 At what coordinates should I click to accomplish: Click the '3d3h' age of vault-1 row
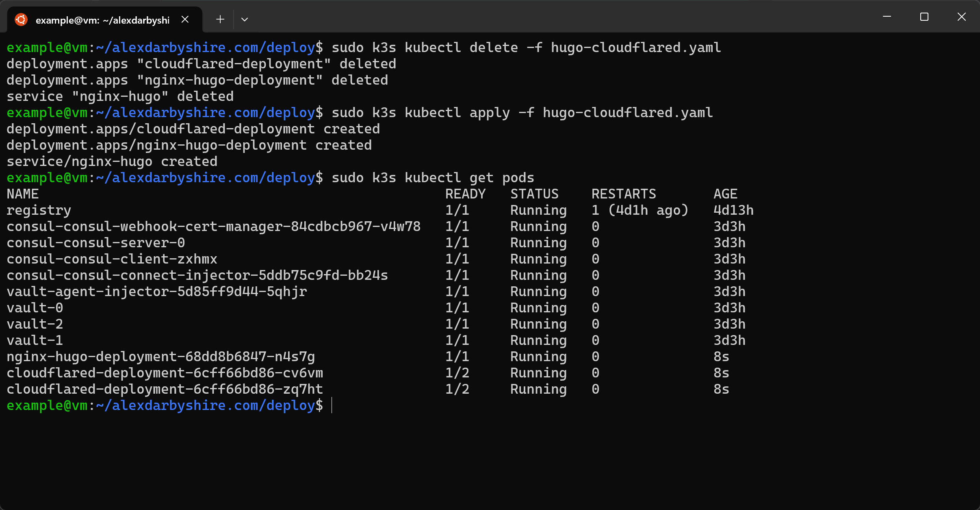(730, 340)
